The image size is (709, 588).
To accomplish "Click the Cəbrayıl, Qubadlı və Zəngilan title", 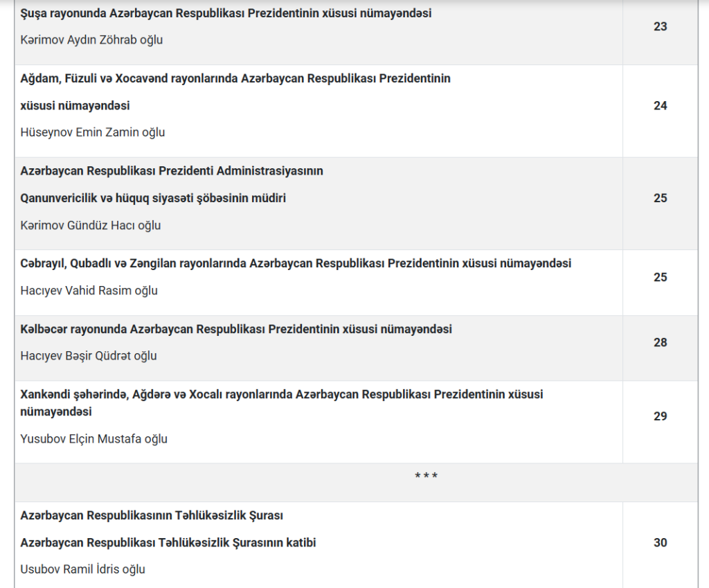I will (x=296, y=264).
